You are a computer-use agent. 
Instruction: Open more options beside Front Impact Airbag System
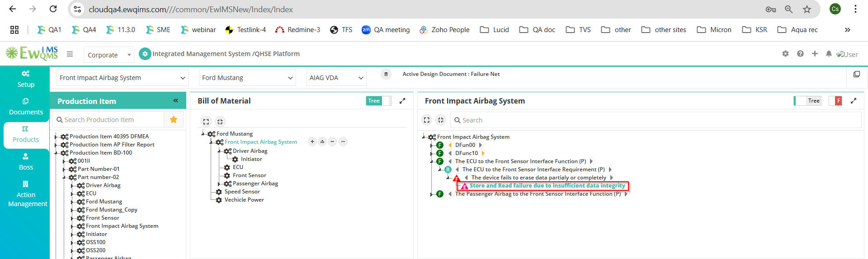tap(343, 142)
